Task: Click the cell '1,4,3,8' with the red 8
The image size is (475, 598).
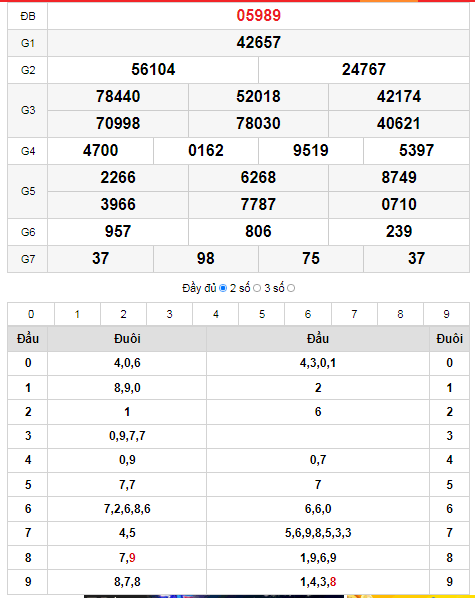Action: point(318,582)
